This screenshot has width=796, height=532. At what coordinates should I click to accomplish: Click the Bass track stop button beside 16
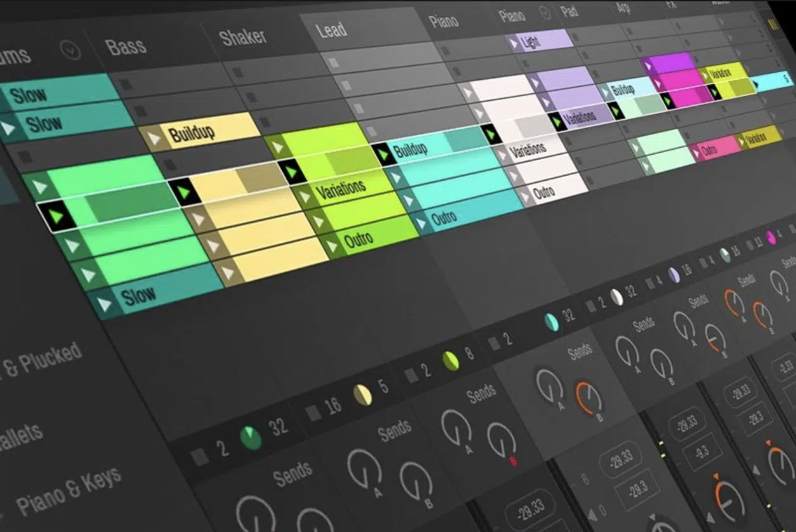tap(312, 413)
